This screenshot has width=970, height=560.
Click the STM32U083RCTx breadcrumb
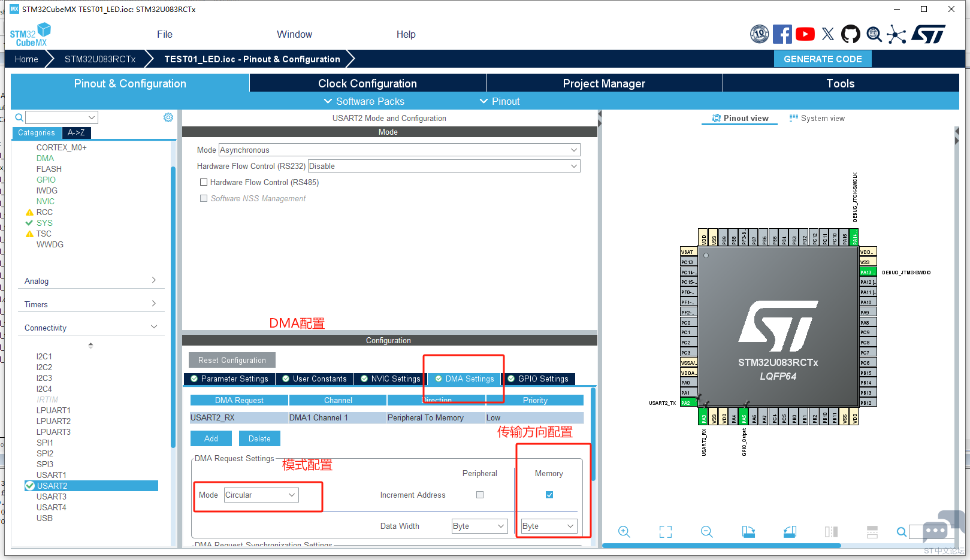tap(100, 59)
